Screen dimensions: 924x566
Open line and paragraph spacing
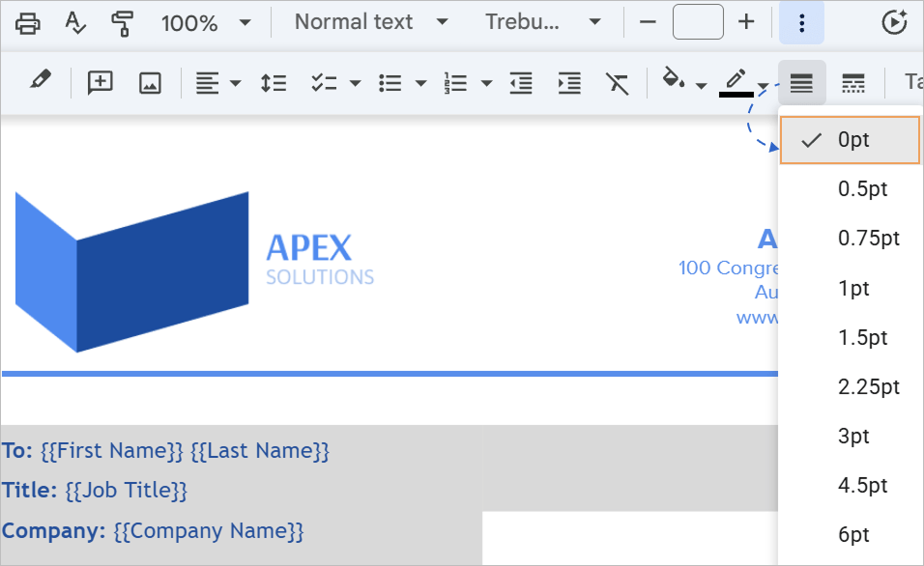(274, 83)
